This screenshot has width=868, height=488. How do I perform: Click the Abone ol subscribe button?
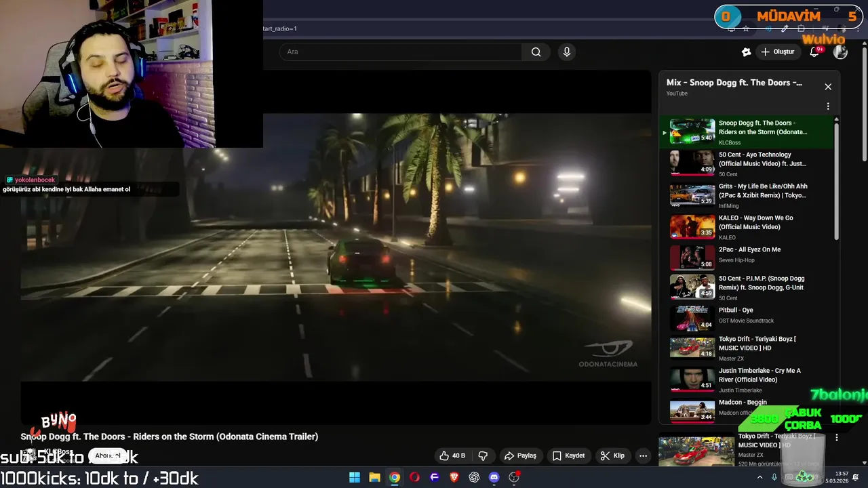pyautogui.click(x=107, y=455)
